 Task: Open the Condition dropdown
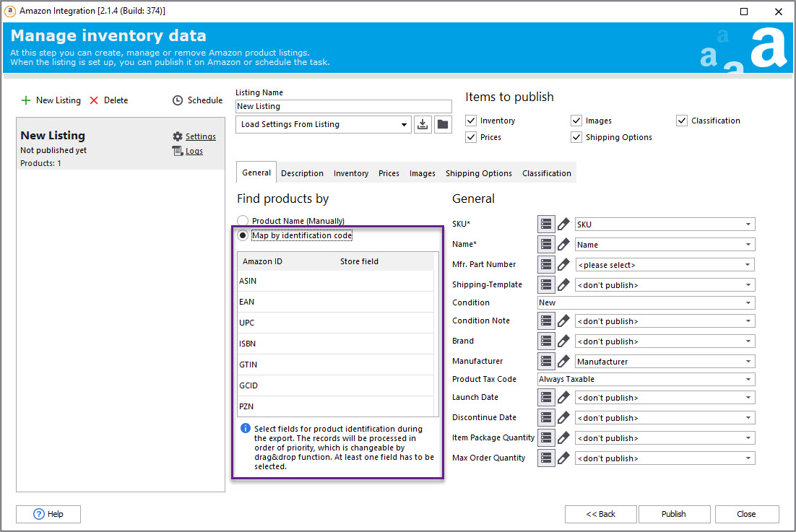(x=646, y=302)
